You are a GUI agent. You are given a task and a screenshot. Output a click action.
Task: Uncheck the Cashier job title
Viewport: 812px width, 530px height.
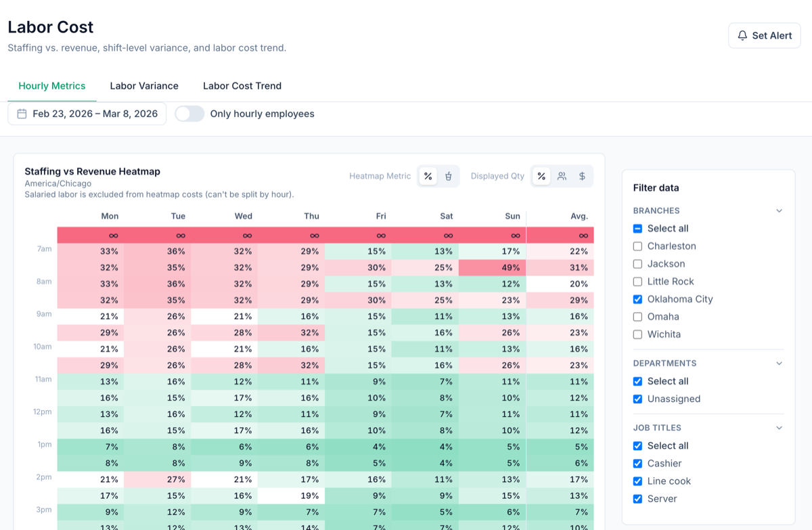coord(637,464)
